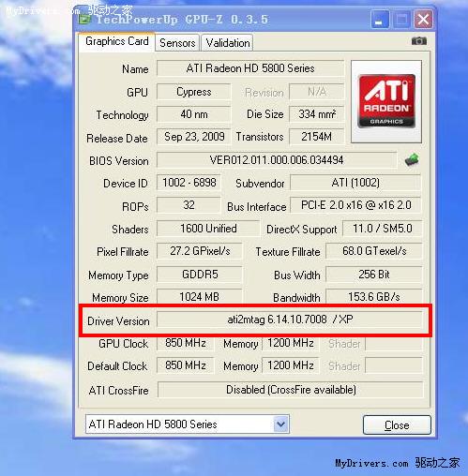Minimize the GPU-Z window

[x=380, y=20]
